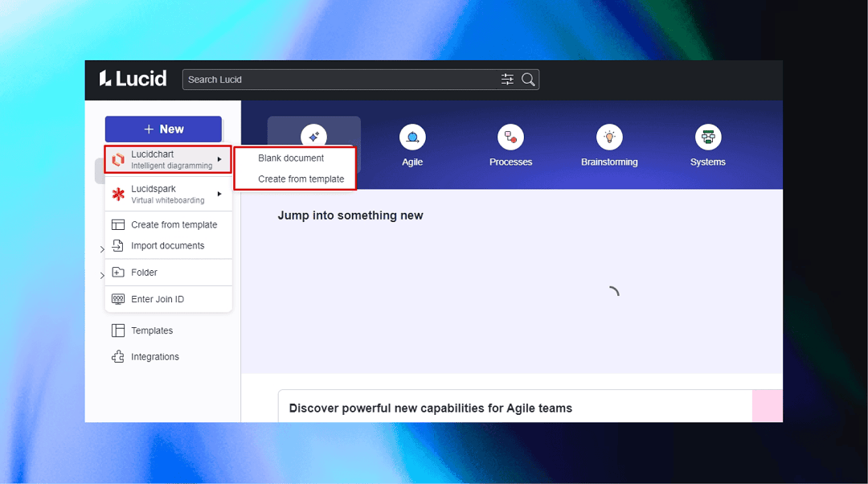Click the magnifying glass search icon
The image size is (868, 484).
[x=528, y=79]
